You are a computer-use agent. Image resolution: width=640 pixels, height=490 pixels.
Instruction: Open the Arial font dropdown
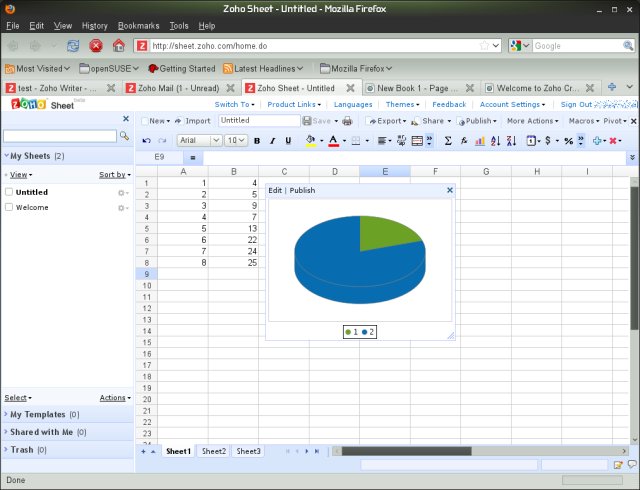click(x=200, y=141)
